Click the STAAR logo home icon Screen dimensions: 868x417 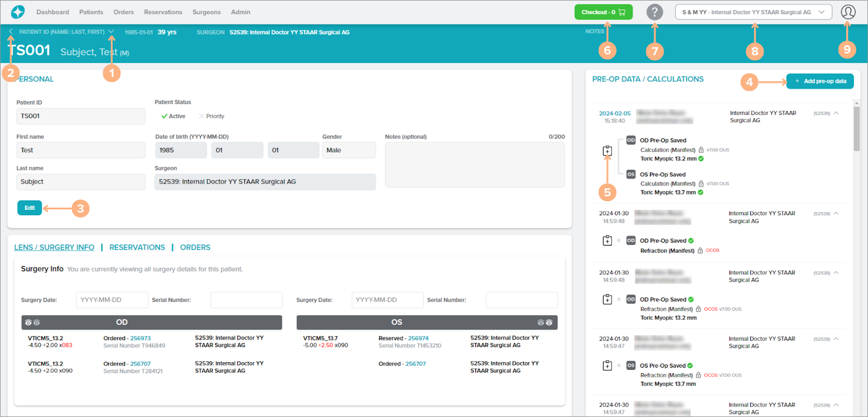pos(18,12)
